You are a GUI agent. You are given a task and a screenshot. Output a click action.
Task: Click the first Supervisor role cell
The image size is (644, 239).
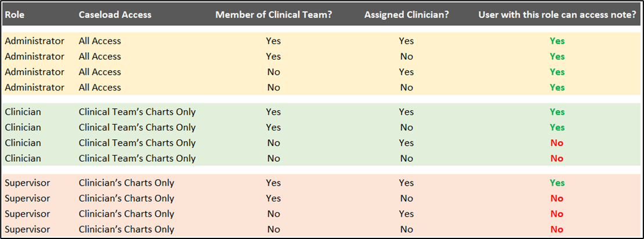click(27, 183)
